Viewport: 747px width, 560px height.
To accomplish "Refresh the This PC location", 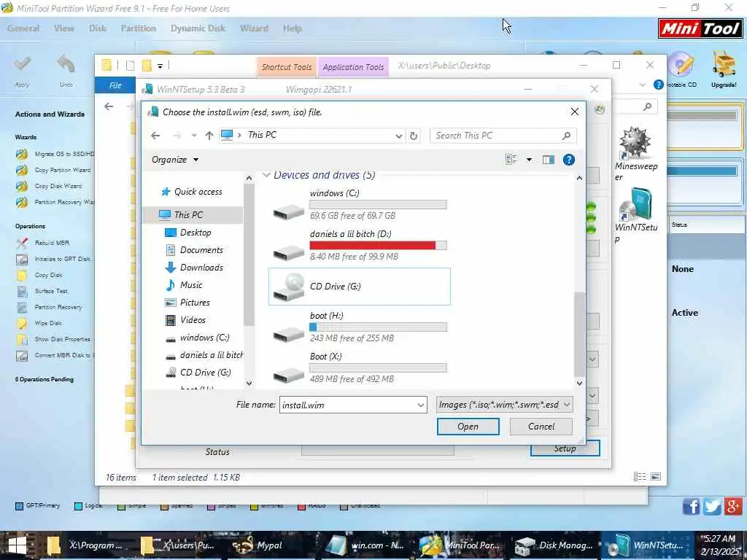I will coord(414,136).
